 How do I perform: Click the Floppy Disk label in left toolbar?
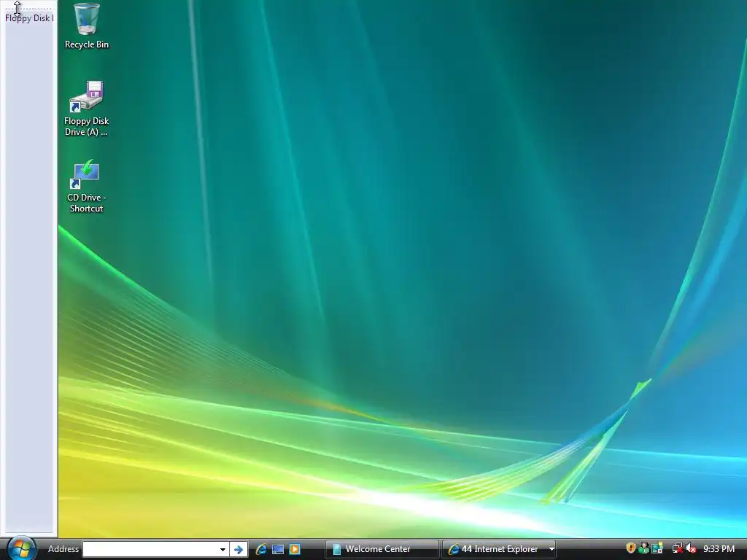[x=29, y=18]
